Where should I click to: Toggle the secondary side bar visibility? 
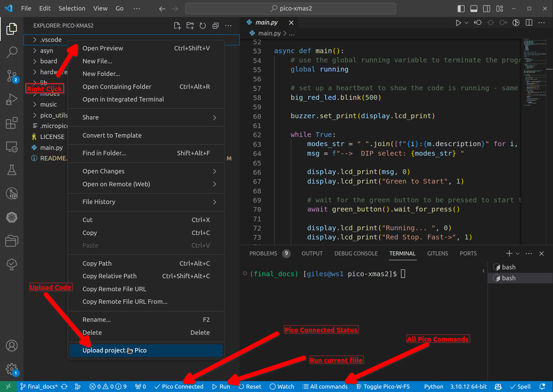point(487,9)
